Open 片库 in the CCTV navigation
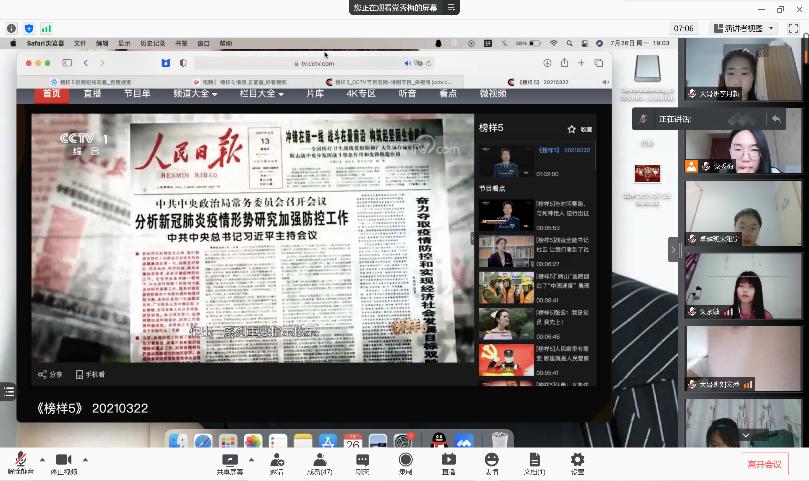This screenshot has height=481, width=809. [x=315, y=94]
